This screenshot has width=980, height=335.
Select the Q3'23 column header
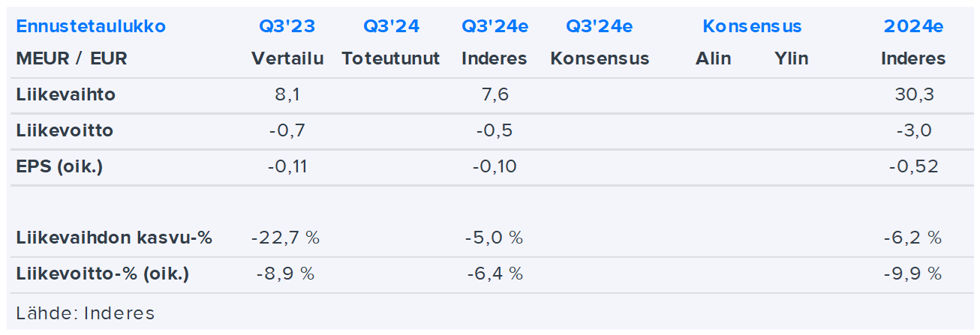tap(287, 27)
